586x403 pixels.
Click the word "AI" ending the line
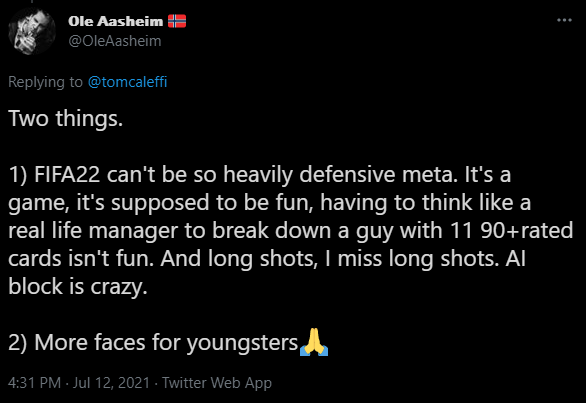coord(515,258)
